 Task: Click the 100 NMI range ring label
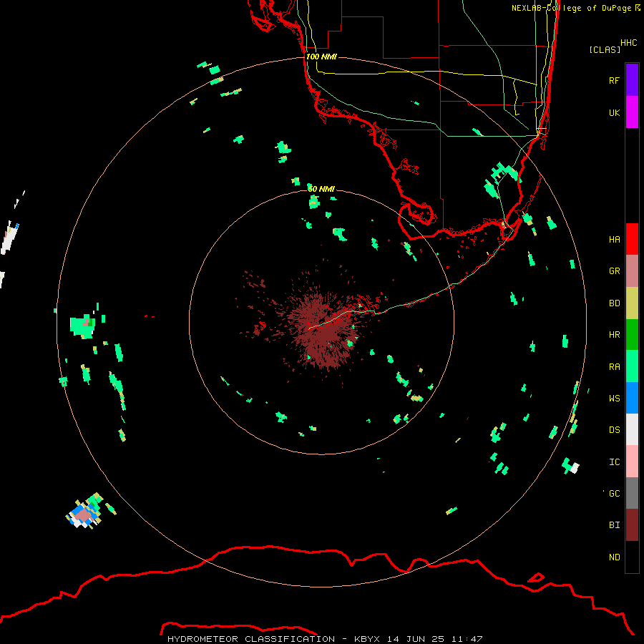[x=321, y=57]
